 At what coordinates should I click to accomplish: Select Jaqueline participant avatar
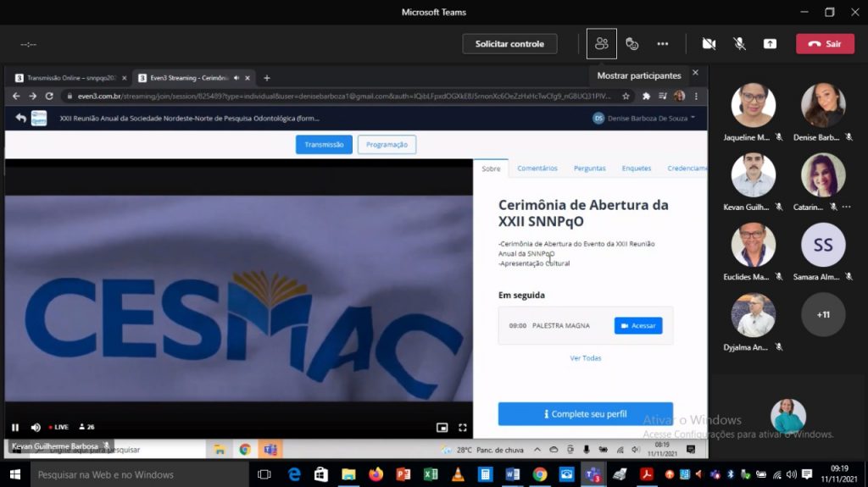753,105
